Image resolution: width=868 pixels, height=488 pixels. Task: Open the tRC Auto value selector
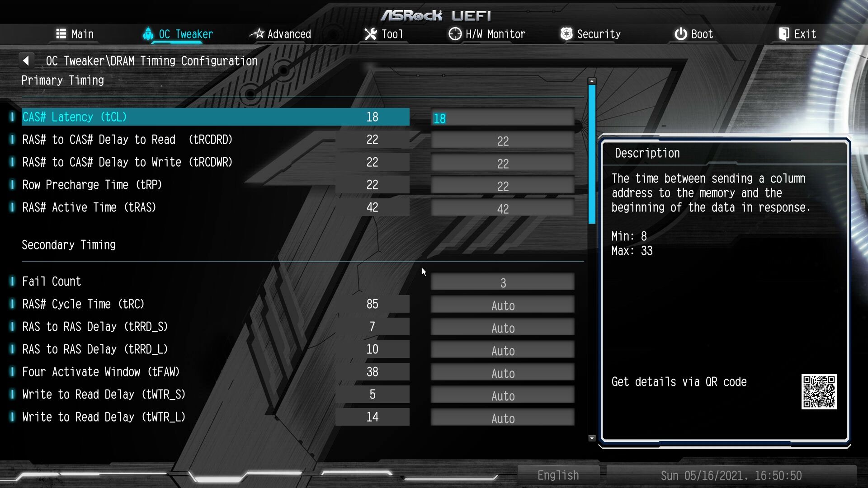(x=502, y=305)
